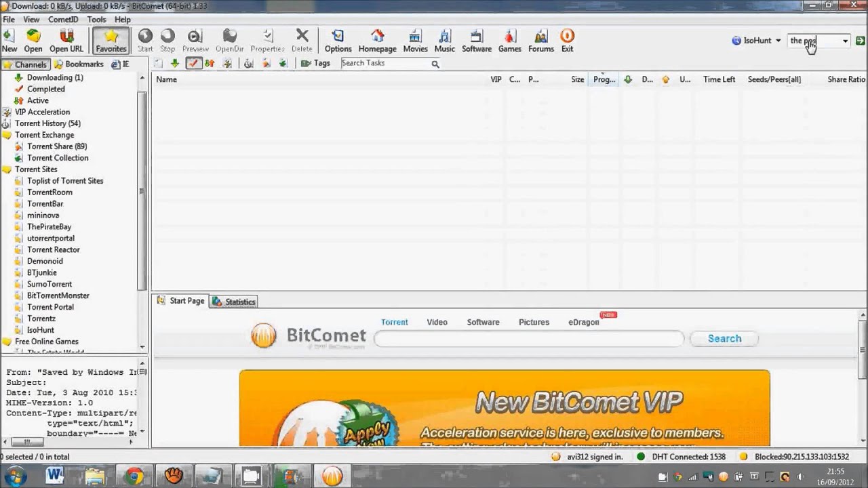Open a torrent file with Open
Viewport: 868px width, 488px height.
tap(33, 41)
